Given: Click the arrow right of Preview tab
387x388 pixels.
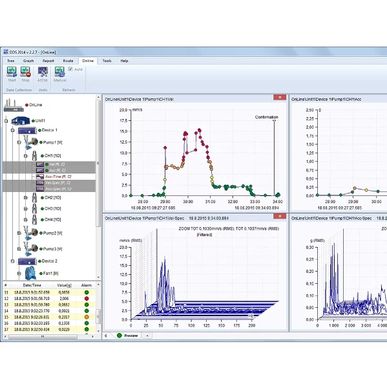Looking at the screenshot, I should [x=147, y=335].
